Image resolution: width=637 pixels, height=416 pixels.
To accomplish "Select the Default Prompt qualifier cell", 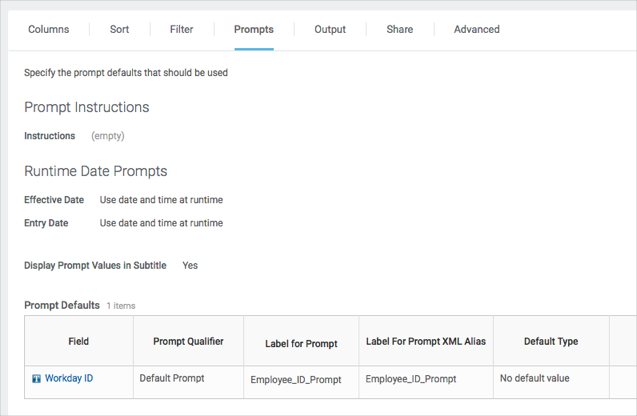I will click(x=171, y=379).
